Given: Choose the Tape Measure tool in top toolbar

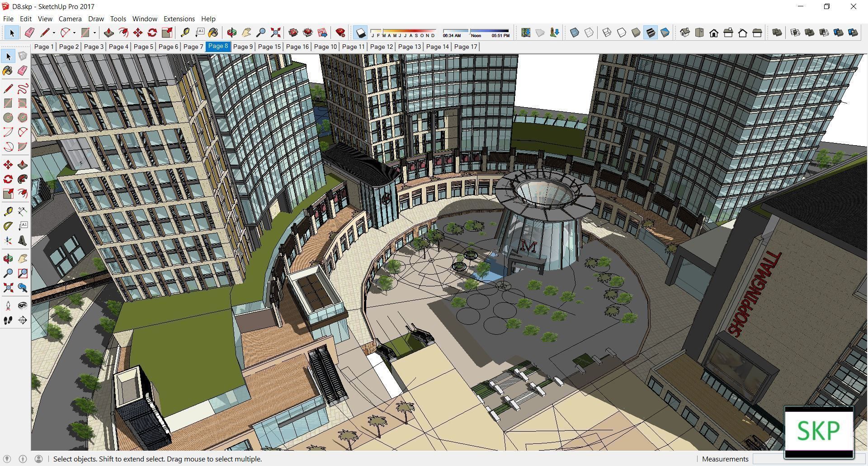Looking at the screenshot, I should click(x=185, y=33).
